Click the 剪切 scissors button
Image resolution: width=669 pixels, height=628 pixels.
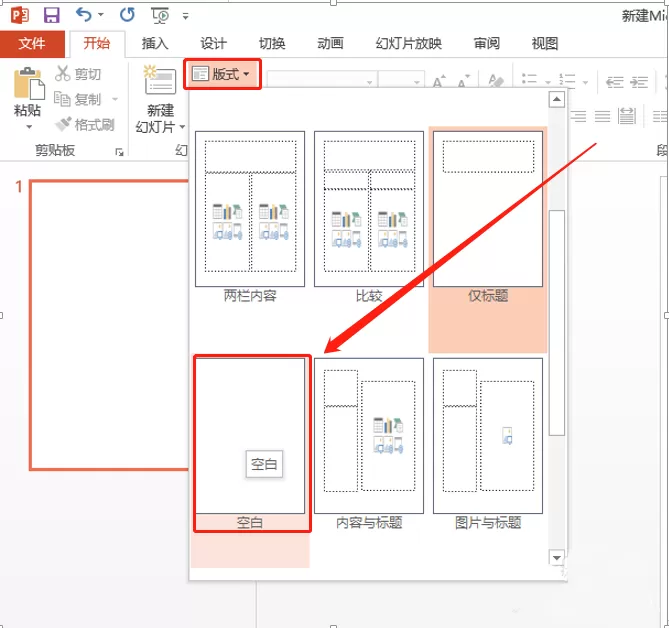point(78,74)
